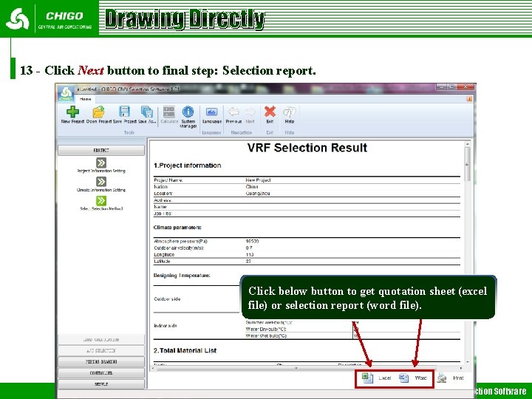The image size is (532, 399).
Task: Open Help via the question mark icon
Action: point(290,112)
